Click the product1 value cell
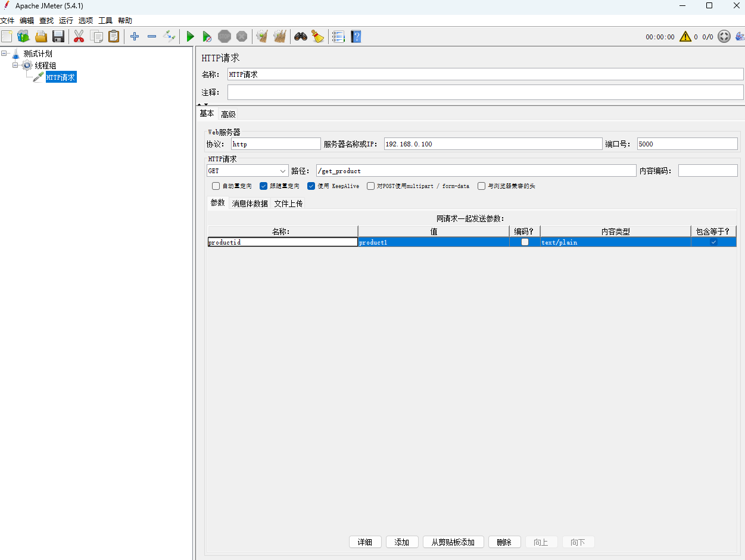Image resolution: width=745 pixels, height=560 pixels. tap(434, 242)
